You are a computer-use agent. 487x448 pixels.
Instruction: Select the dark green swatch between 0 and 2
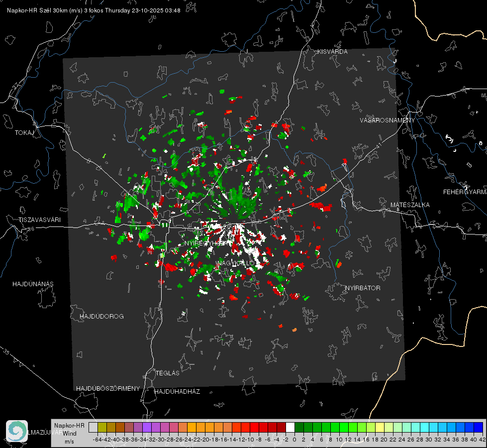299,427
